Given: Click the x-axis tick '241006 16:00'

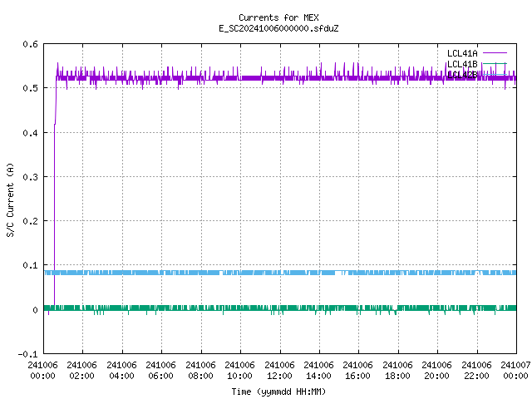Looking at the screenshot, I should point(358,371).
